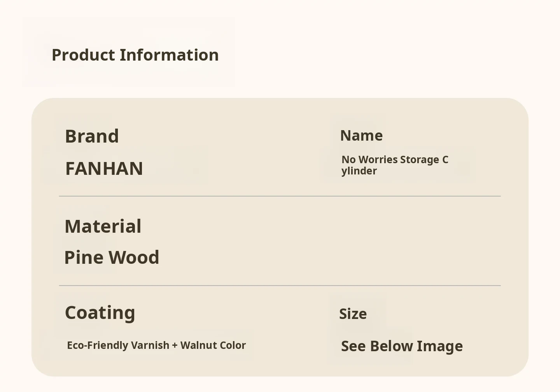
Task: Click the word Worries in the product name
Action: pos(378,160)
